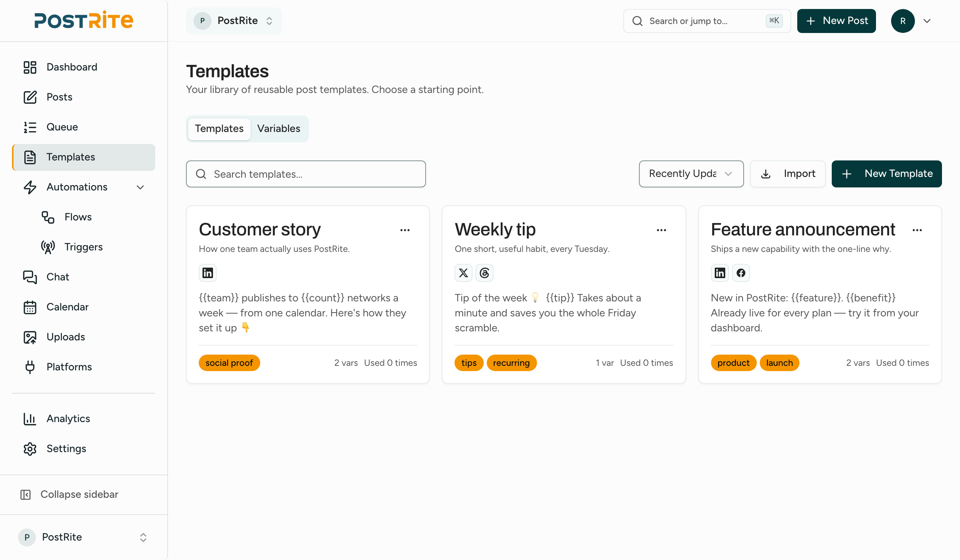The width and height of the screenshot is (960, 560).
Task: Click the LinkedIn icon on Customer story
Action: [x=208, y=273]
